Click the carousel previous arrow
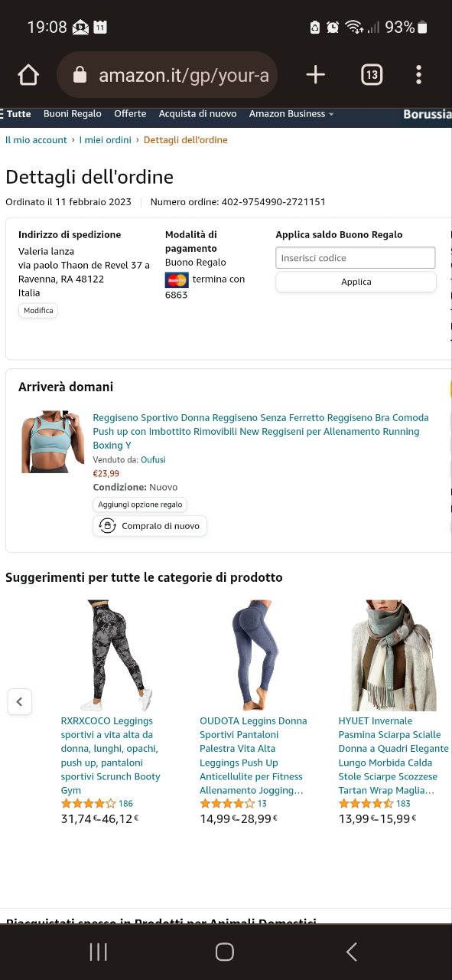Viewport: 452px width, 980px height. tap(20, 701)
